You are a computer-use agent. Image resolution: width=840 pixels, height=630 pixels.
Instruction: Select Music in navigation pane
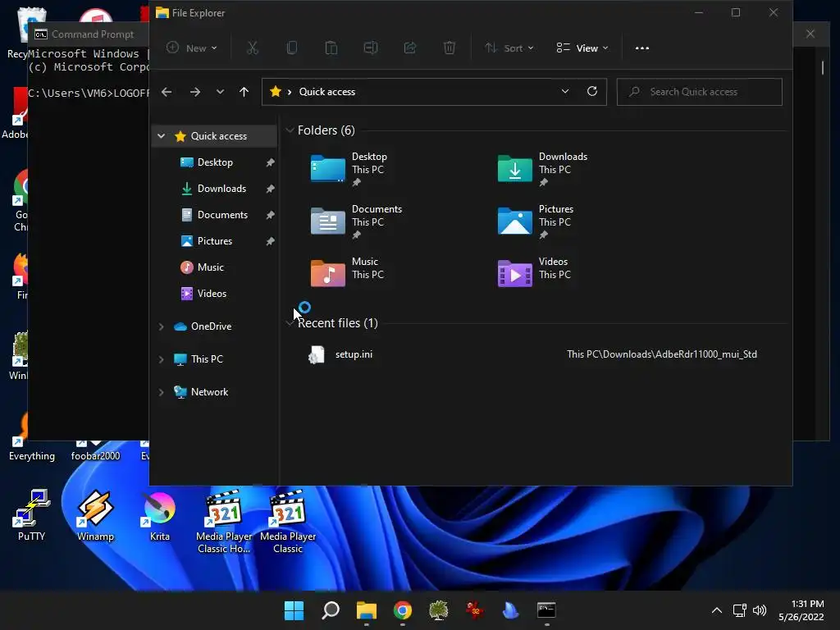point(210,267)
